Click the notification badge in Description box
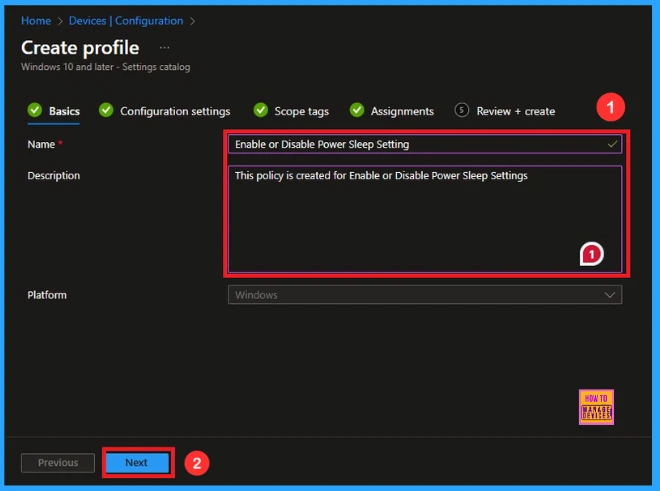The height and width of the screenshot is (491, 660). 591,254
